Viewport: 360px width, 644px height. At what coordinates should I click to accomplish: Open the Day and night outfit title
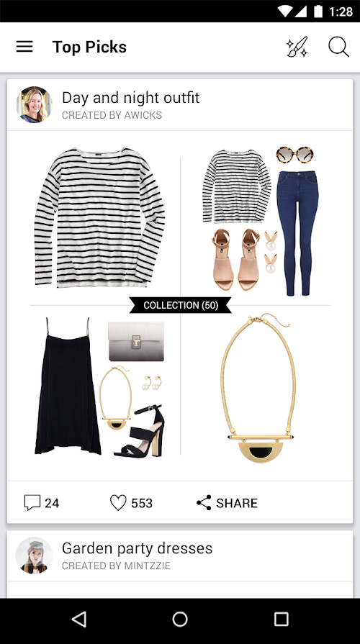pyautogui.click(x=131, y=98)
